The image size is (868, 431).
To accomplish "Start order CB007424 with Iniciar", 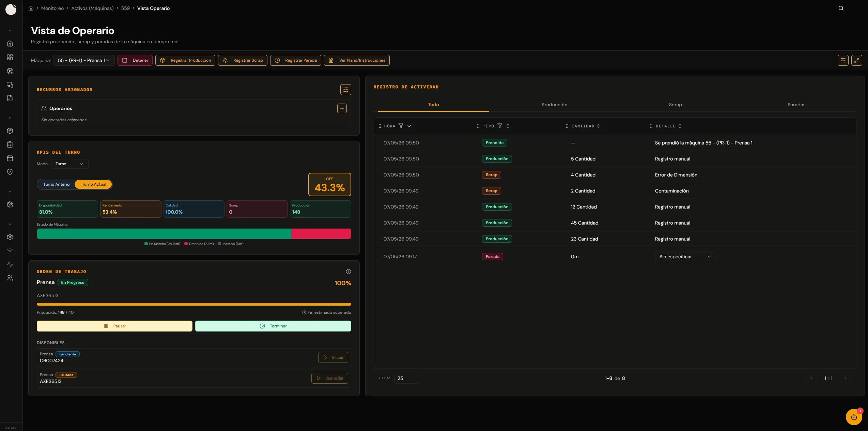I will (333, 357).
